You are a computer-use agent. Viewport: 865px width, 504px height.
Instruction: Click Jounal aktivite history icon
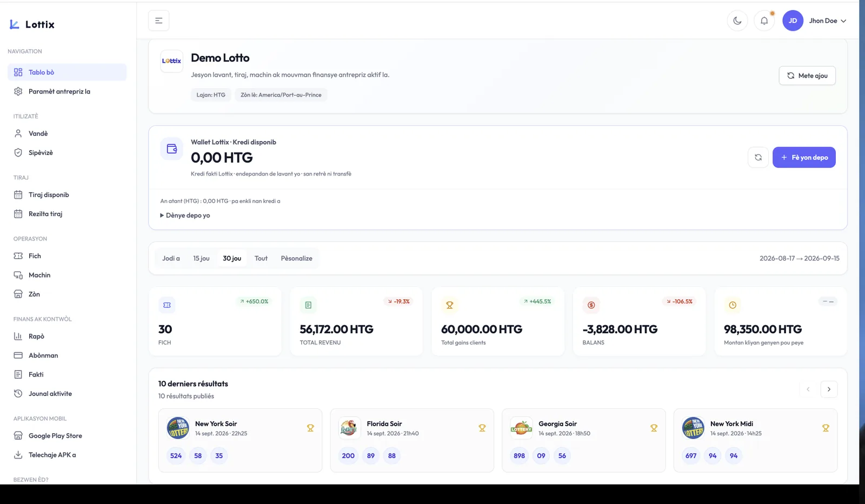(x=18, y=394)
